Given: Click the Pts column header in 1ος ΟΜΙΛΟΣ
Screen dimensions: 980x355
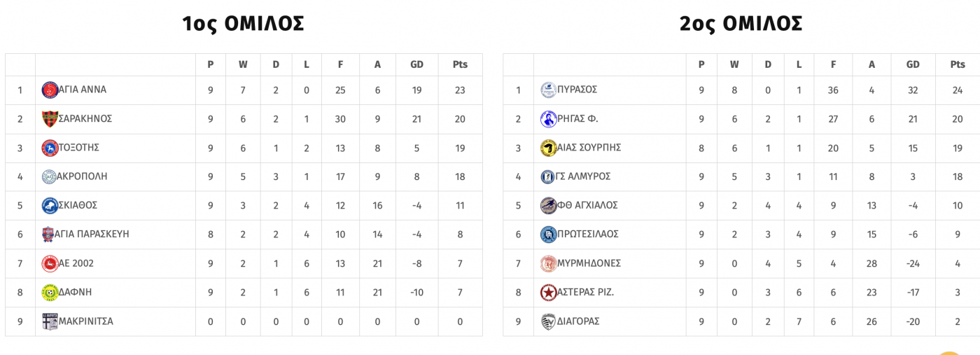Looking at the screenshot, I should pyautogui.click(x=460, y=64).
